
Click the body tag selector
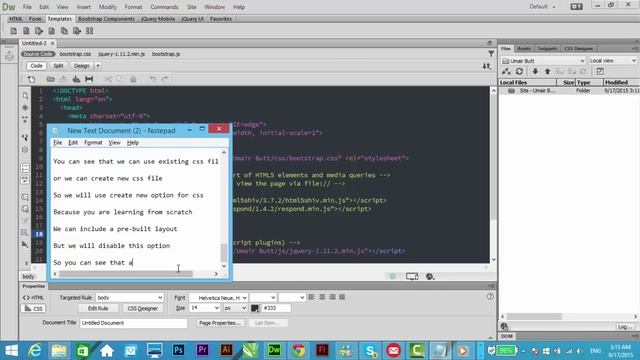click(x=28, y=277)
